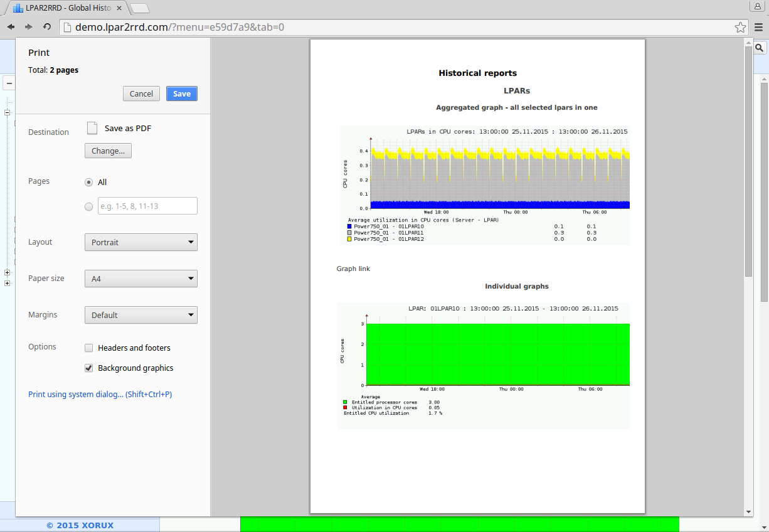Open the Layout dropdown showing Portrait
769x532 pixels.
(x=141, y=243)
